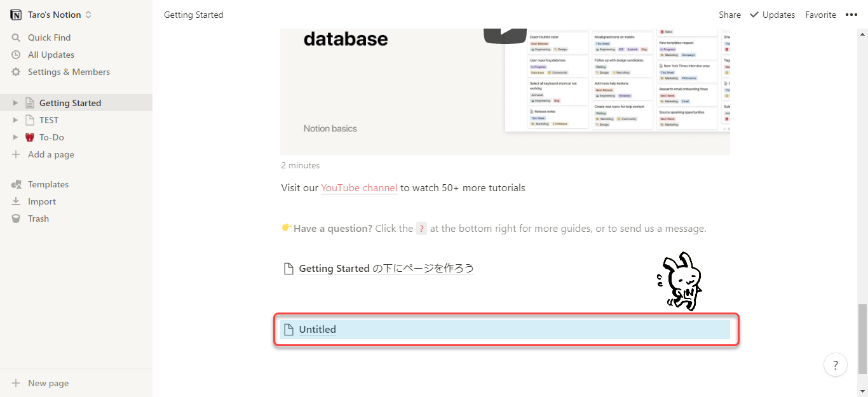Image resolution: width=868 pixels, height=397 pixels.
Task: Click the TEST page document icon
Action: (x=29, y=120)
